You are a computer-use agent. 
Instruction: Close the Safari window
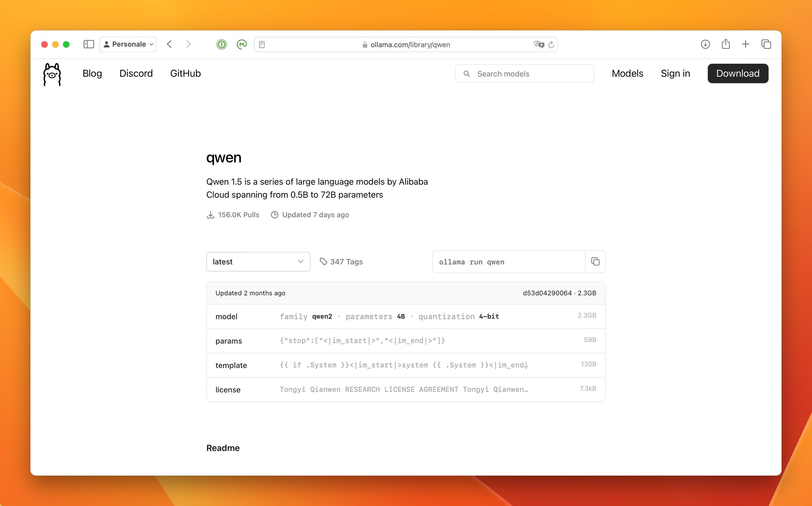pos(44,44)
